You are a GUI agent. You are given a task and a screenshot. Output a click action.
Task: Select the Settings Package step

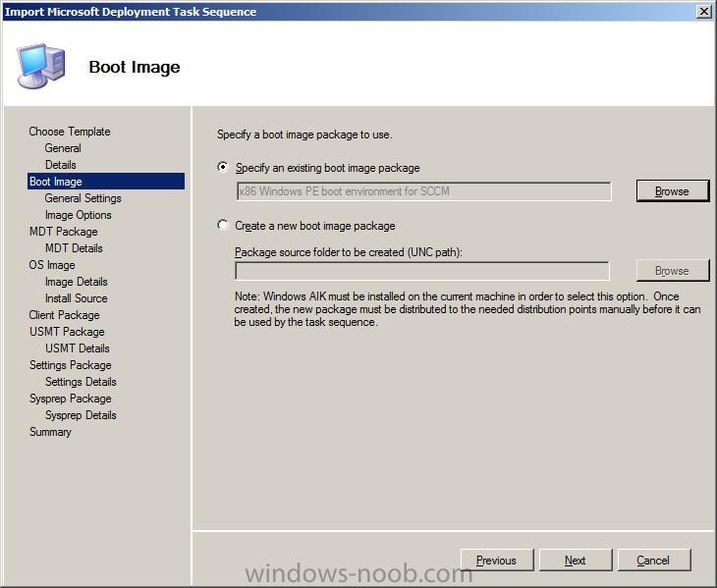click(x=71, y=365)
